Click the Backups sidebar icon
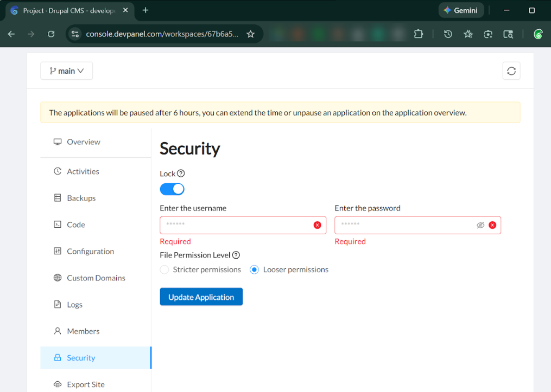This screenshot has height=392, width=551. click(58, 198)
